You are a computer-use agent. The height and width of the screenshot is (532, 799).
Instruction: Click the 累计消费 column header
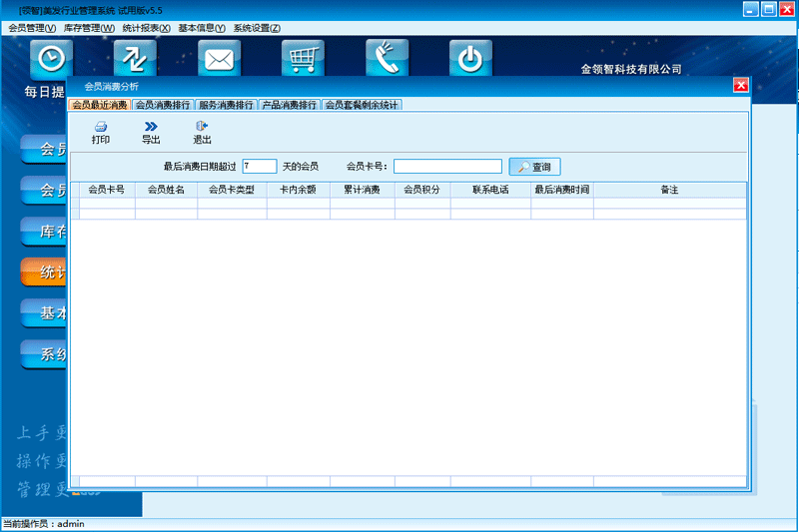click(363, 190)
